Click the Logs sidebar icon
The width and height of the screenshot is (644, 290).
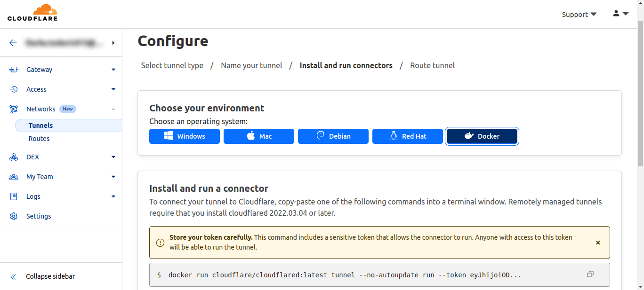(14, 196)
